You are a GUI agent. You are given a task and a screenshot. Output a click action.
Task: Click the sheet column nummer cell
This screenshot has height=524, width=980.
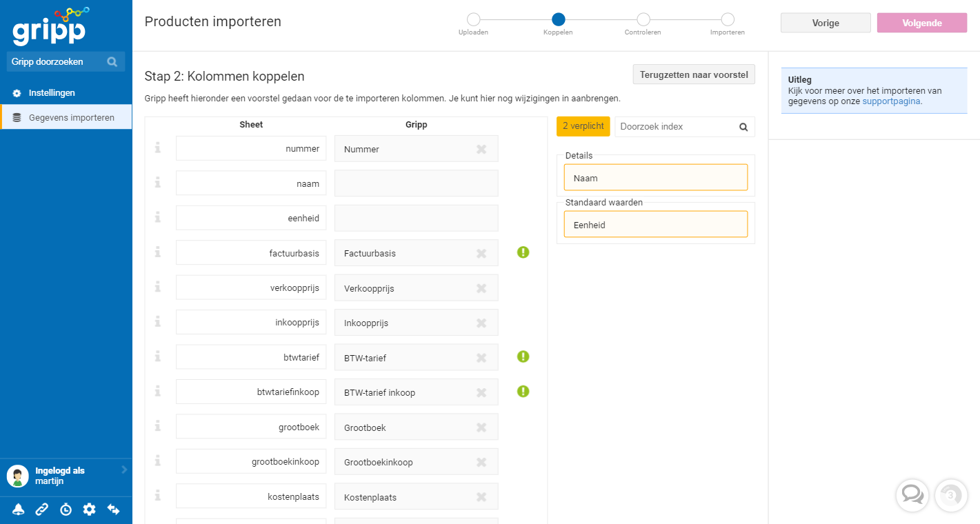click(251, 148)
